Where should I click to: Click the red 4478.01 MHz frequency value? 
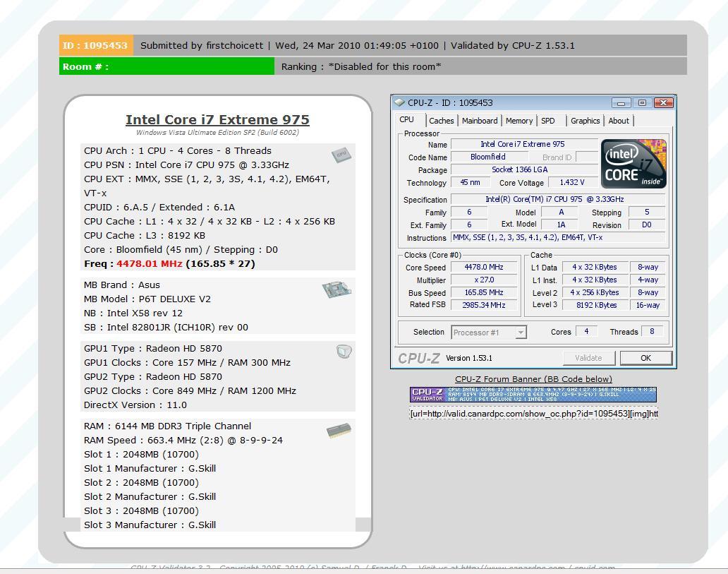pyautogui.click(x=149, y=263)
